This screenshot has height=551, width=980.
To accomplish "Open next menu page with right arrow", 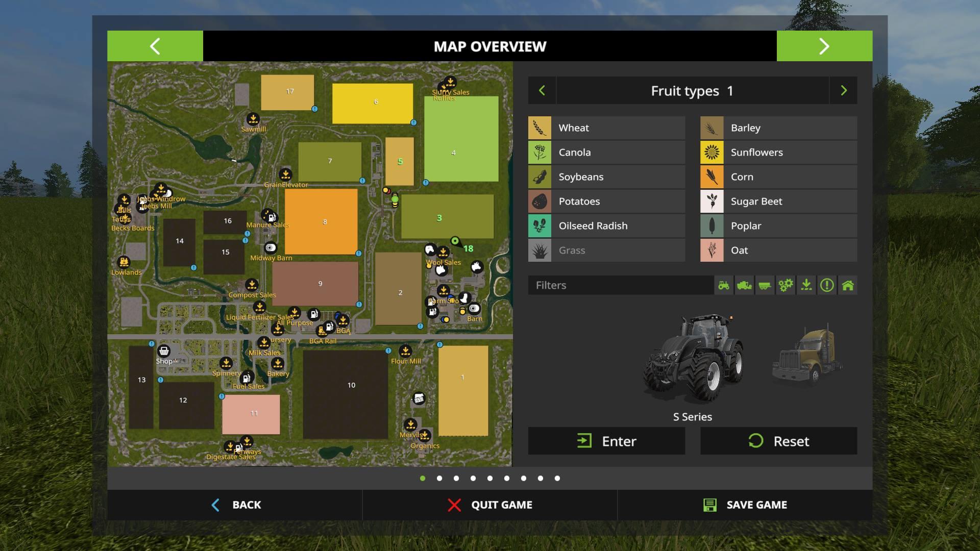I will (824, 46).
